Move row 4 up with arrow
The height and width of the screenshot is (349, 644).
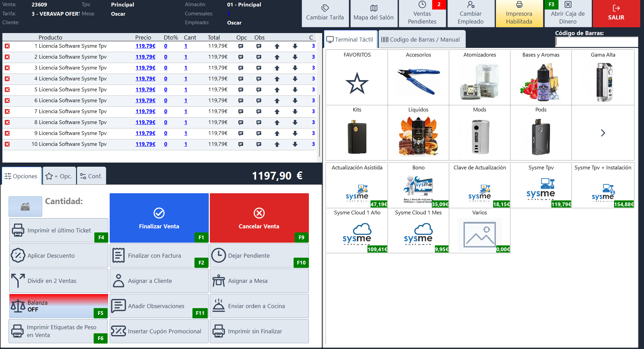277,79
